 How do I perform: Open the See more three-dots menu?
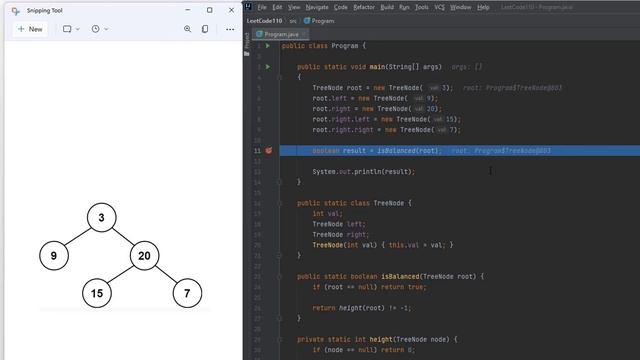pos(230,29)
